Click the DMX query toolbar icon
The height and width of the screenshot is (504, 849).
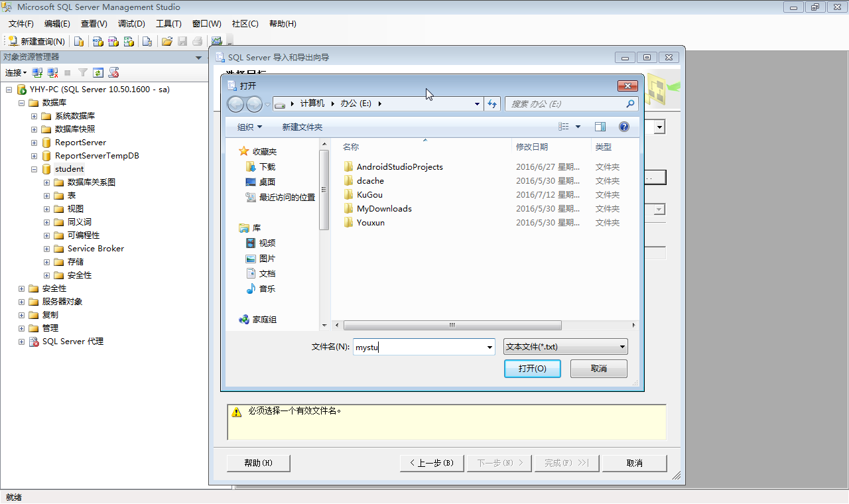tap(113, 41)
